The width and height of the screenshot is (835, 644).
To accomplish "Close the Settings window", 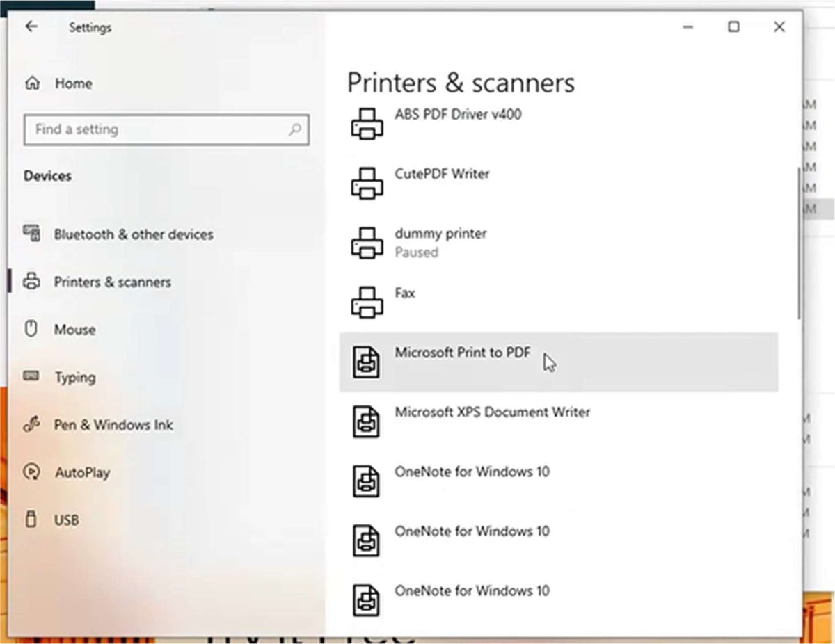I will [779, 27].
